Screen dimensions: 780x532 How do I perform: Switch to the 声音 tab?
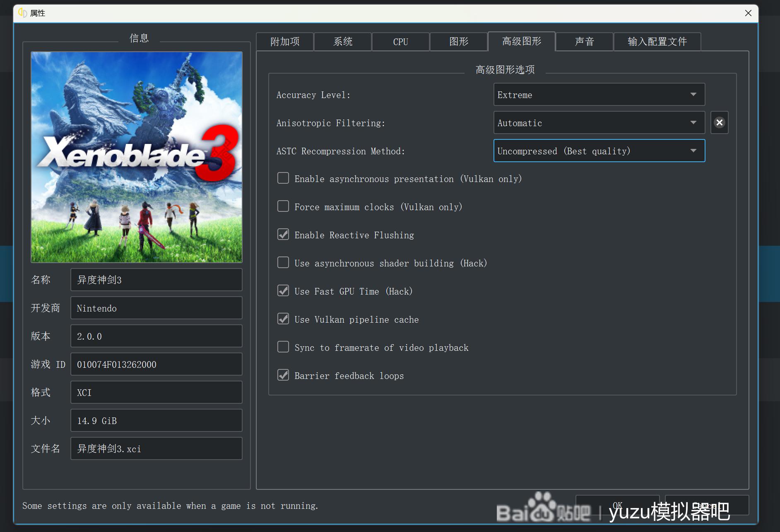[585, 42]
